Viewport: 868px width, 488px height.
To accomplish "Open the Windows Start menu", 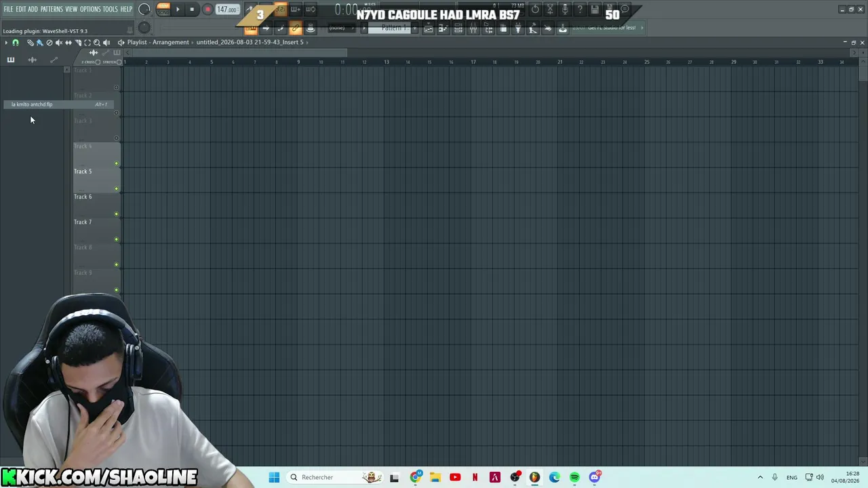I will click(274, 477).
